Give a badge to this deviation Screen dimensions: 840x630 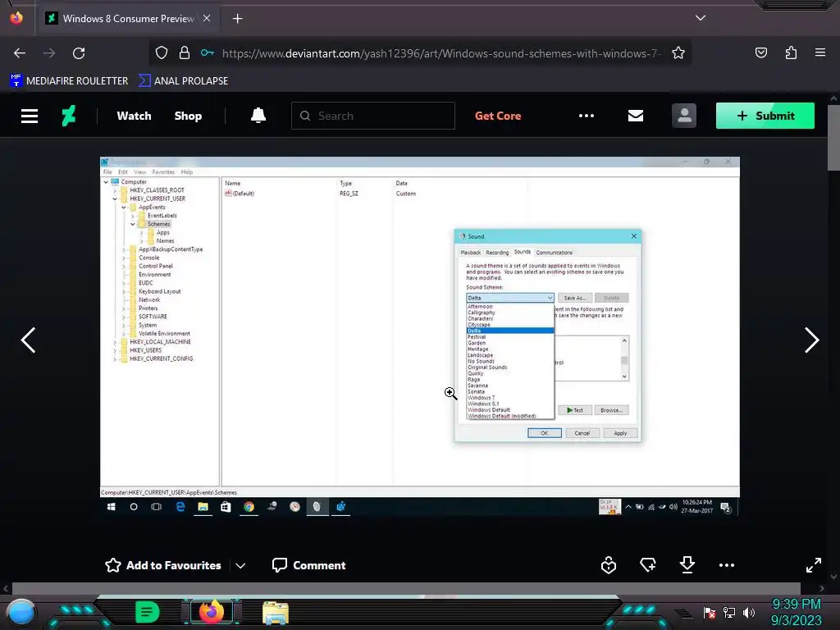click(x=609, y=565)
